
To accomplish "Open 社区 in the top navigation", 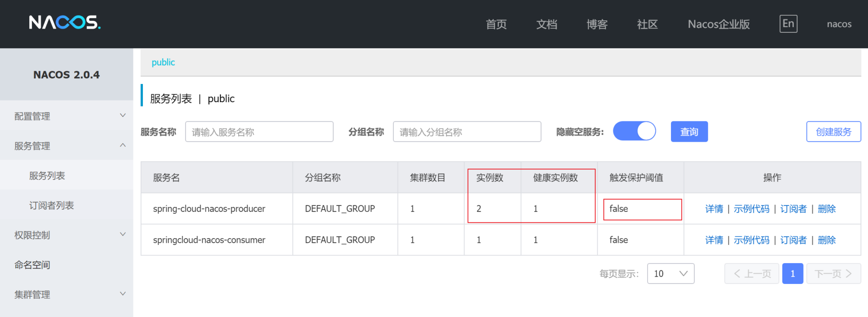I will 648,24.
